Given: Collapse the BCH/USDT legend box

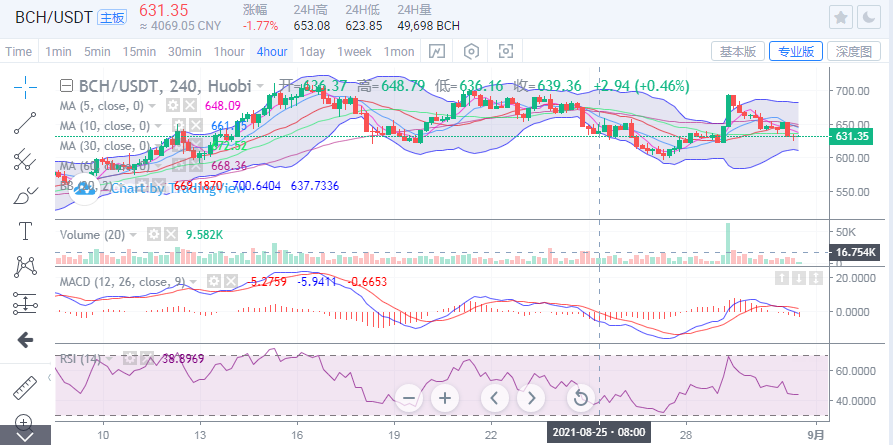Looking at the screenshot, I should pyautogui.click(x=67, y=87).
